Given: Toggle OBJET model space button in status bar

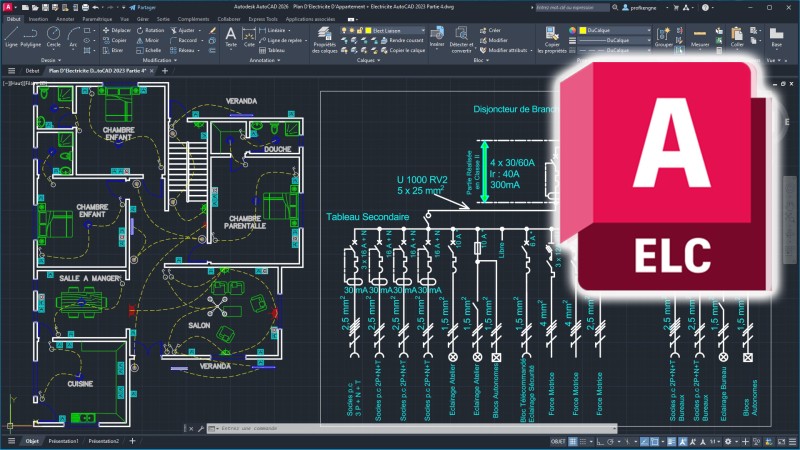Looking at the screenshot, I should 558,441.
